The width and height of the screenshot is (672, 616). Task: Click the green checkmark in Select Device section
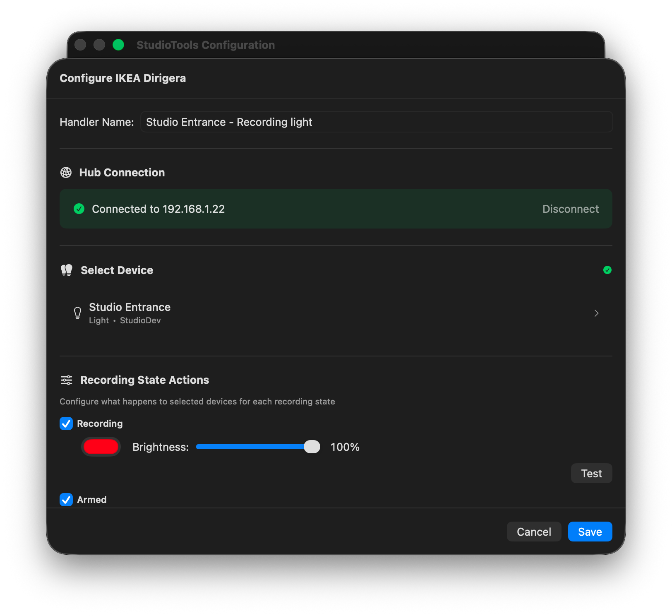pyautogui.click(x=607, y=270)
